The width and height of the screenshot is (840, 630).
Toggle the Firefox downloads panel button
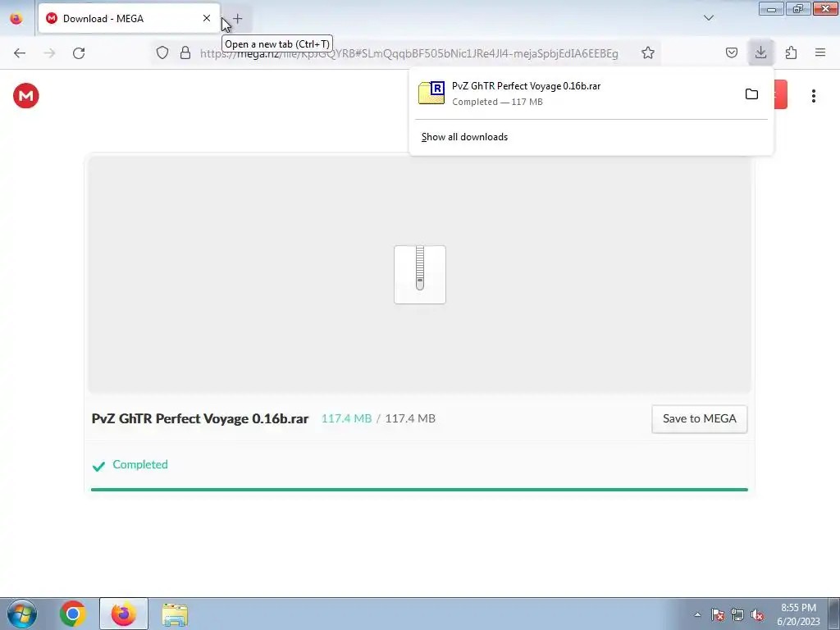click(760, 52)
